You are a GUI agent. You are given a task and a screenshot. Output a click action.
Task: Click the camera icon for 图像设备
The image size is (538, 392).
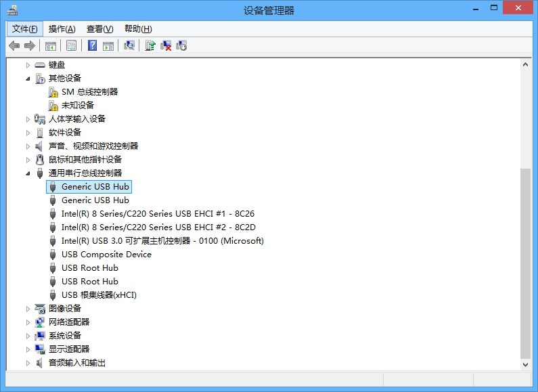tap(40, 309)
